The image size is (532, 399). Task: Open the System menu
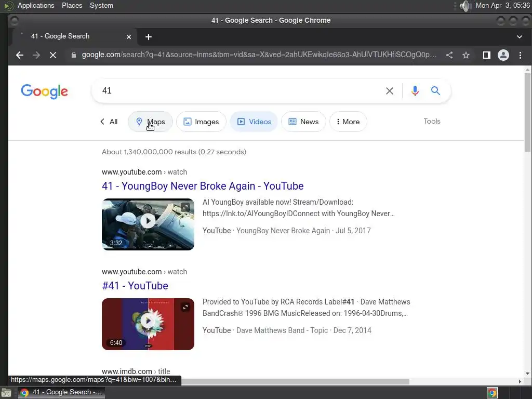(x=101, y=5)
